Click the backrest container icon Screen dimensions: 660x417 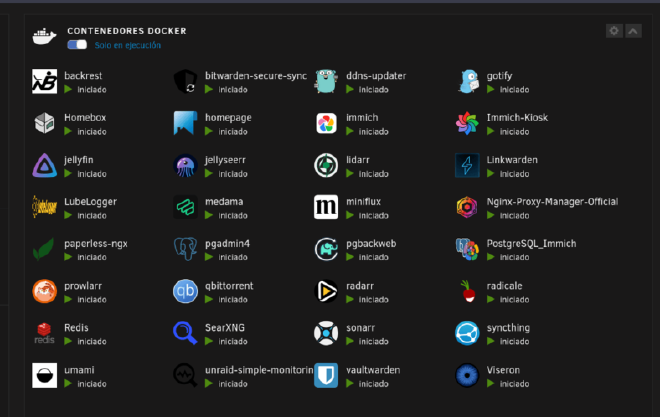pos(45,81)
